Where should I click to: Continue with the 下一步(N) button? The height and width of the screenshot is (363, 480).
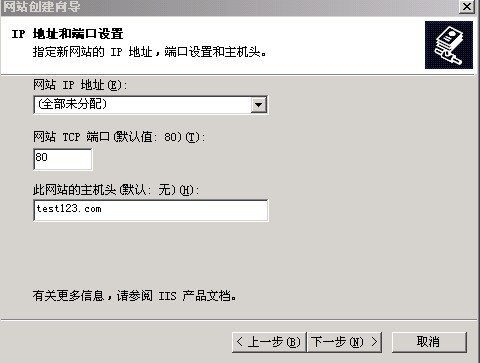tap(344, 342)
